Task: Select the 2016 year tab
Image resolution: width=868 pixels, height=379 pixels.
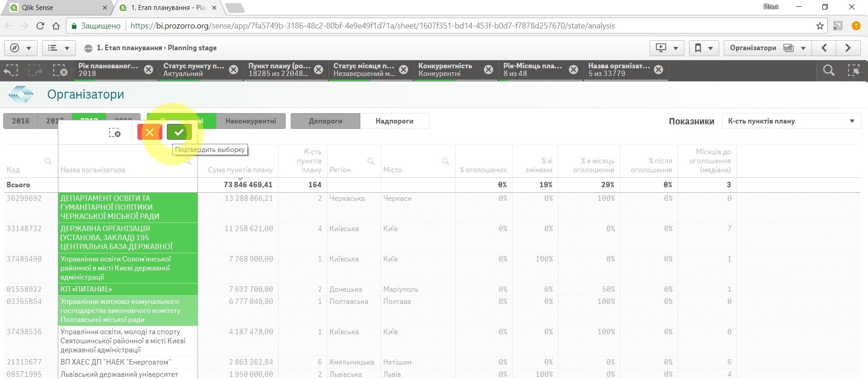Action: click(x=20, y=121)
